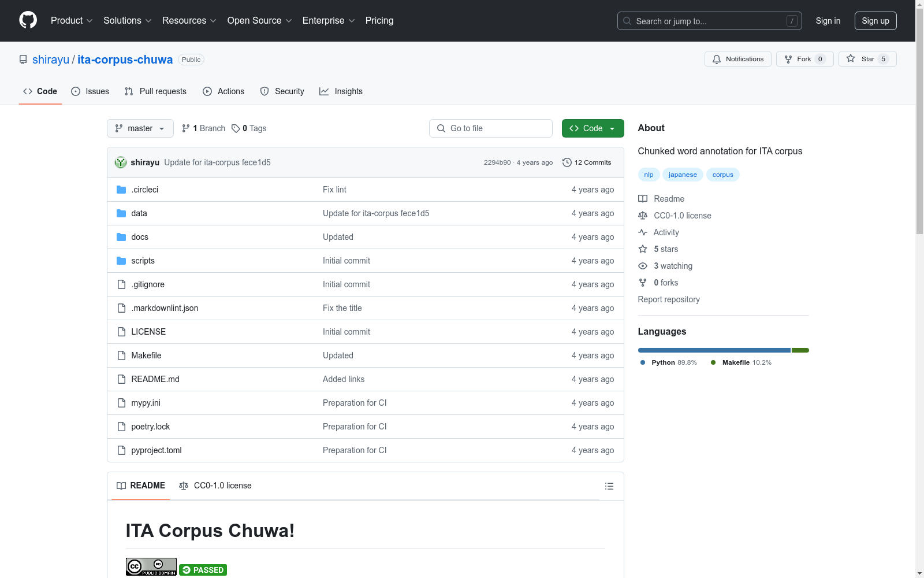Open the Readme link in About
The height and width of the screenshot is (578, 924).
coord(661,199)
